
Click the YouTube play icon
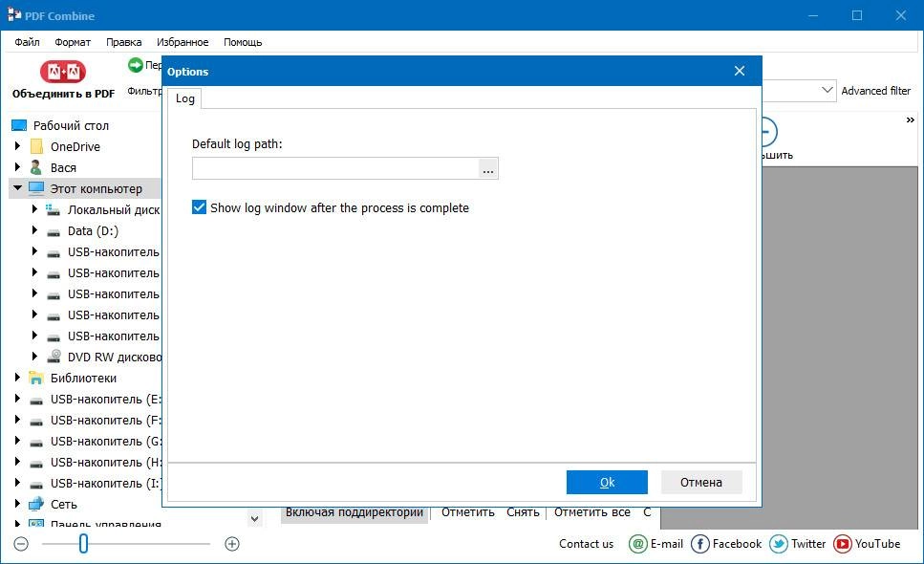[x=843, y=543]
